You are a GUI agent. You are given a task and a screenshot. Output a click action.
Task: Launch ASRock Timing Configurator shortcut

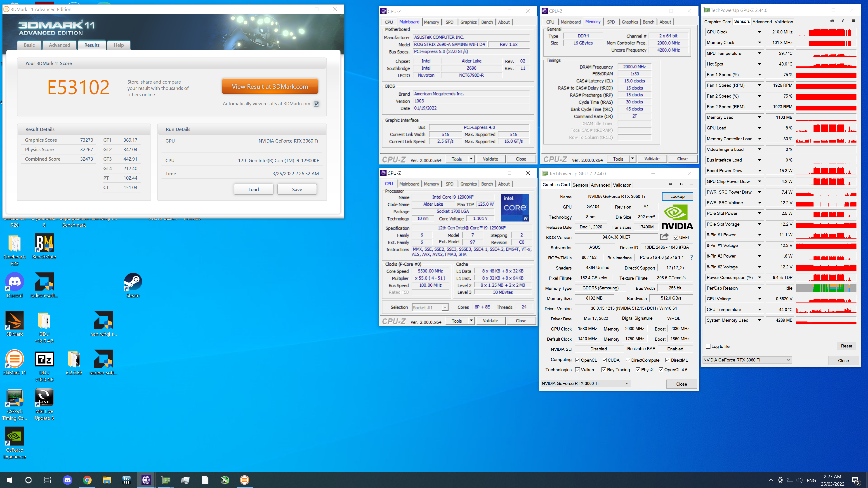(x=14, y=405)
